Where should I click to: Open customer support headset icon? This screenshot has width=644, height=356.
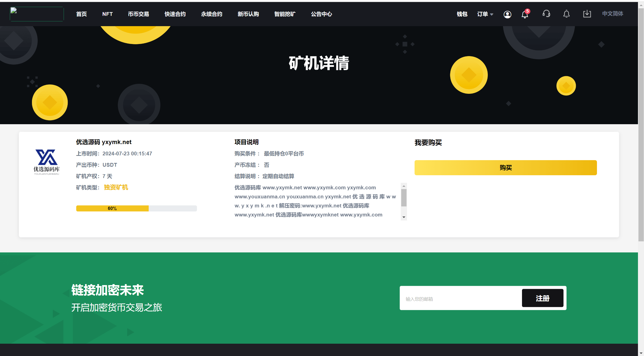tap(546, 14)
